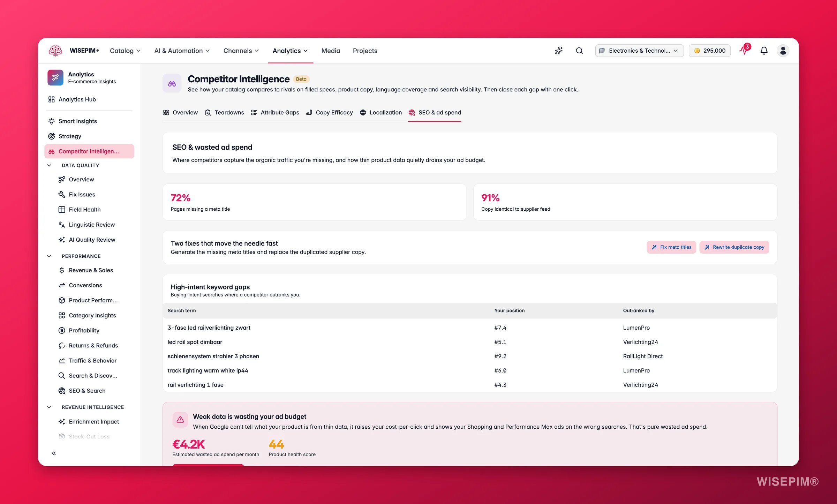Image resolution: width=837 pixels, height=504 pixels.
Task: Open the AI sparkle assistant icon
Action: [x=559, y=51]
